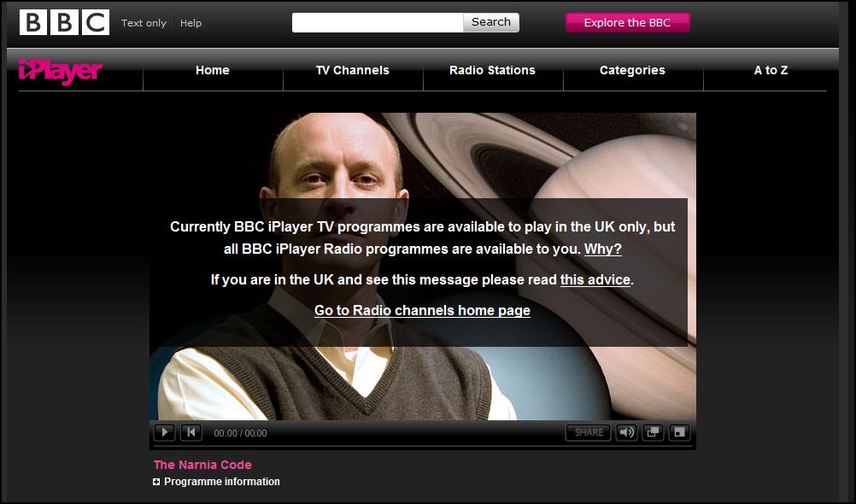
Task: Mute the player volume
Action: [626, 432]
